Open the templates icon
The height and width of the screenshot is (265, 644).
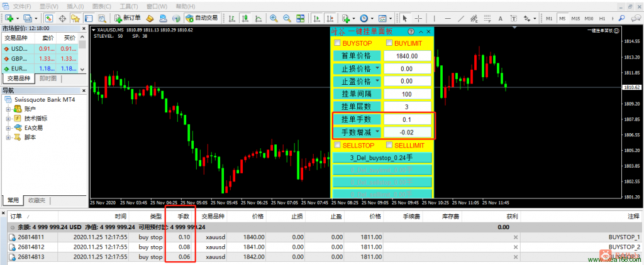tap(382, 18)
